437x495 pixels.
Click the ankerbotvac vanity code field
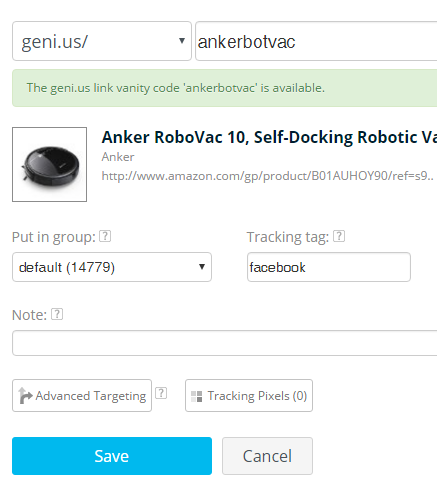[x=316, y=41]
